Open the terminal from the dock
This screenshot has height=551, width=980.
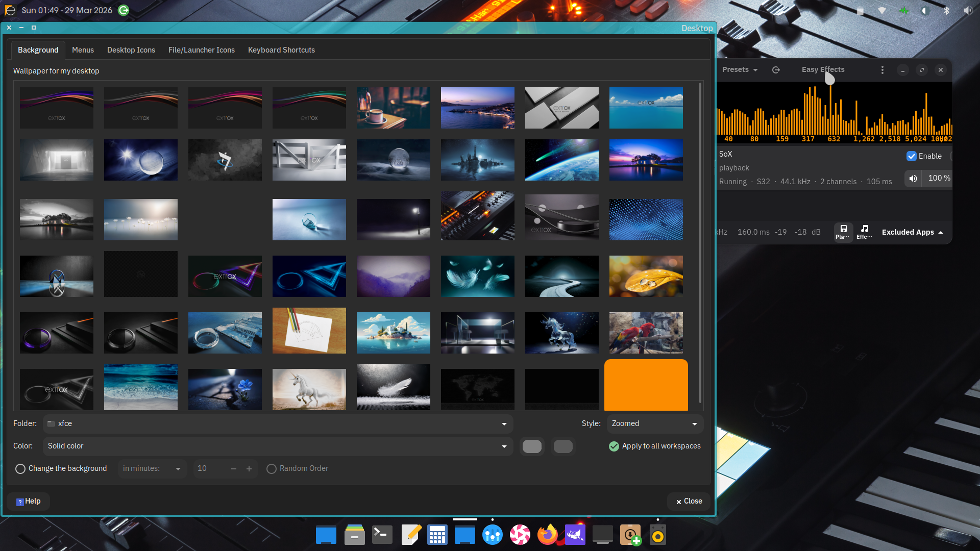click(382, 535)
